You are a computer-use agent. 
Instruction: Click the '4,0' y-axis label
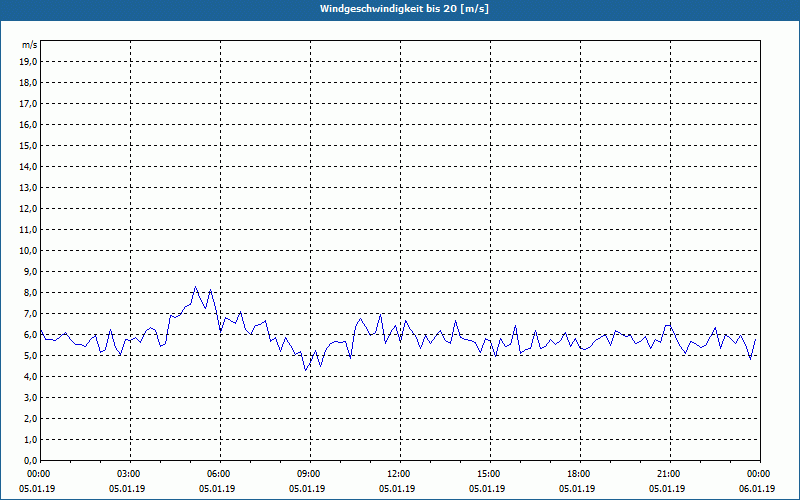click(x=30, y=377)
